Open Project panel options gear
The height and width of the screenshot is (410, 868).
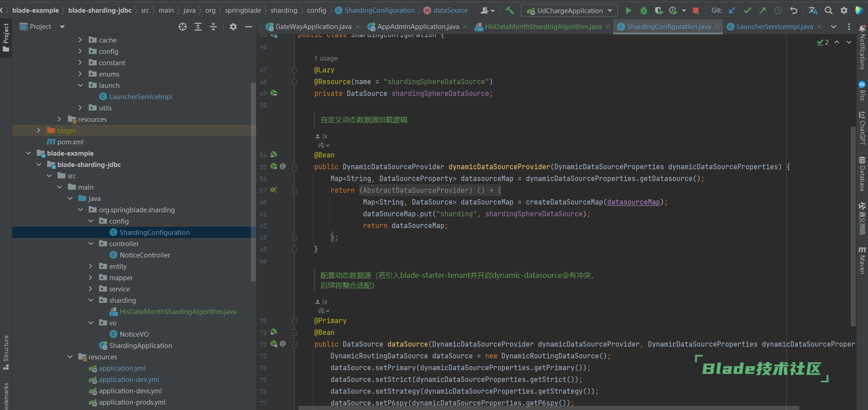click(x=233, y=27)
